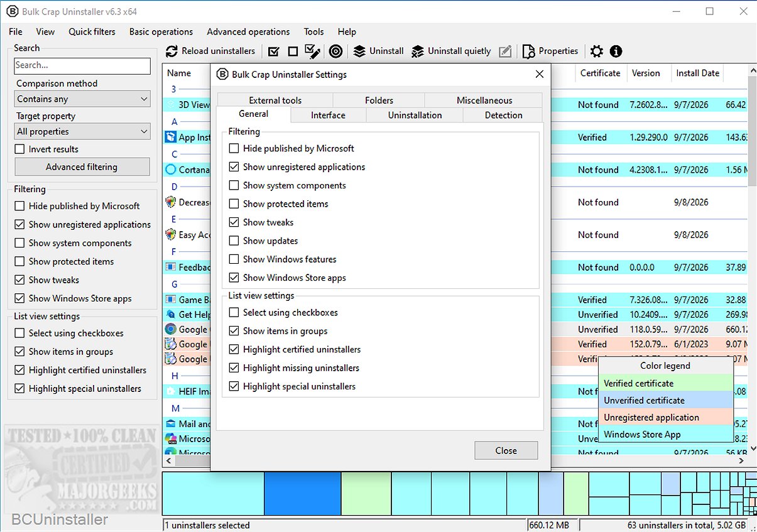The height and width of the screenshot is (532, 757).
Task: Open settings via the gear icon
Action: click(597, 52)
